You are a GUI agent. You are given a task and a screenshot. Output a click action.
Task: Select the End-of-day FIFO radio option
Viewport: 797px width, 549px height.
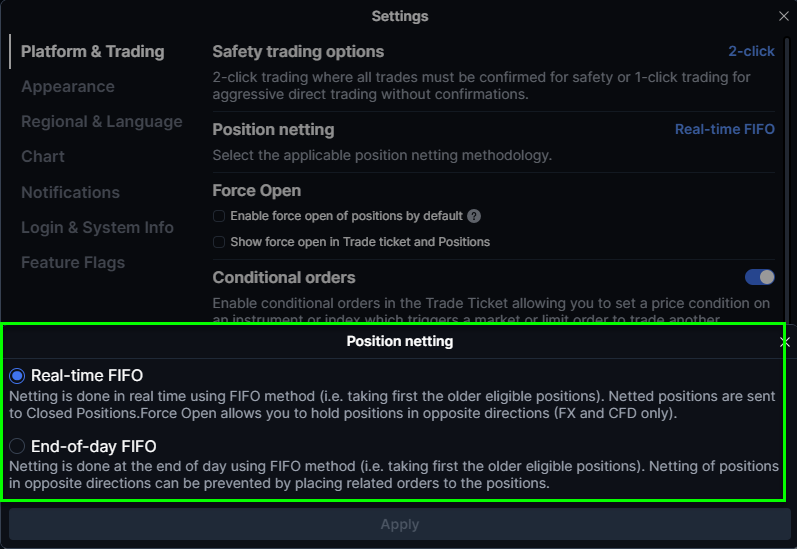point(17,446)
